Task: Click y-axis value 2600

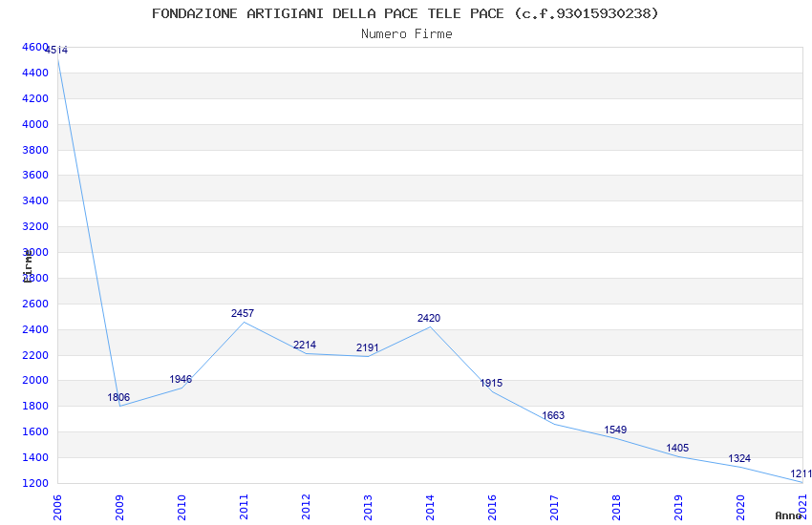Action: 35,304
